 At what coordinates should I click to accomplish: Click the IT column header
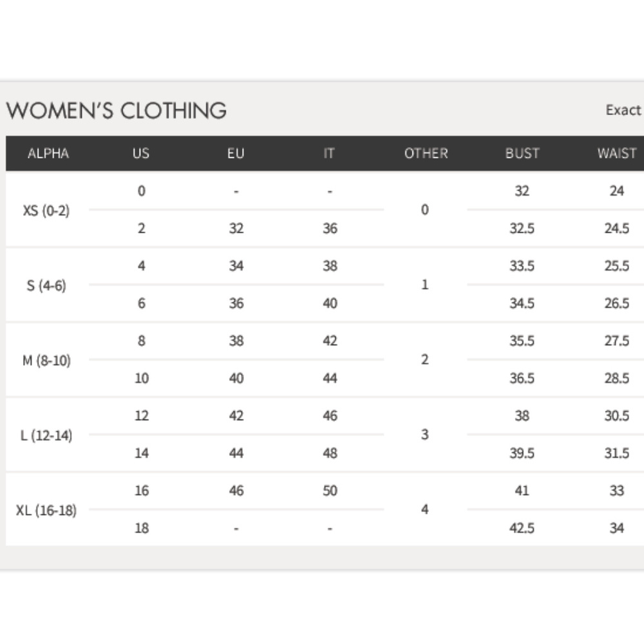(x=328, y=153)
